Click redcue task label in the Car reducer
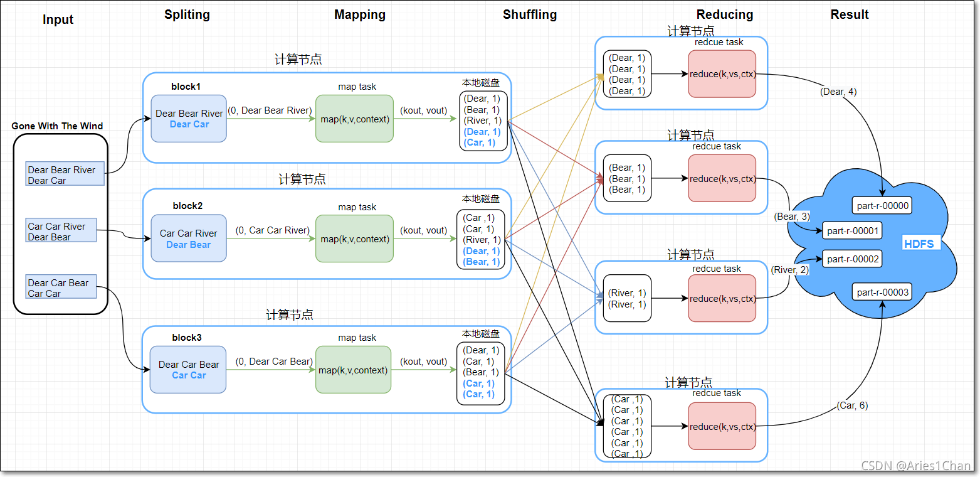Image resolution: width=980 pixels, height=477 pixels. tap(717, 393)
